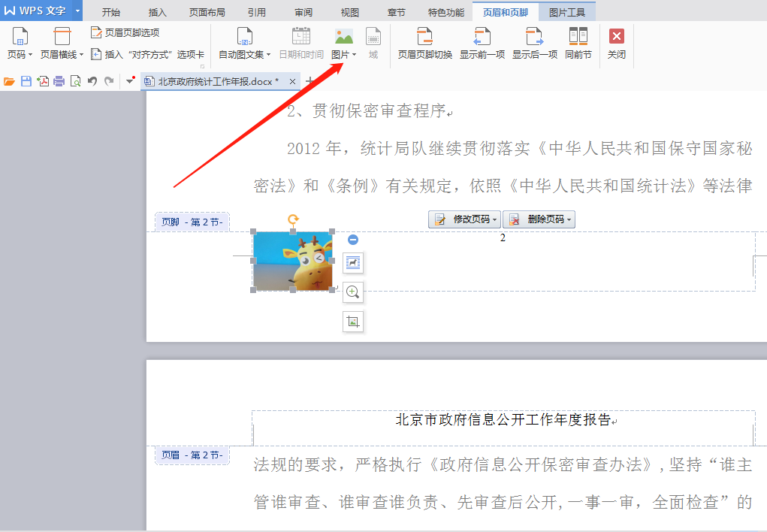Select the 页眉和页脚 tab
Viewport: 767px width, 532px height.
506,12
